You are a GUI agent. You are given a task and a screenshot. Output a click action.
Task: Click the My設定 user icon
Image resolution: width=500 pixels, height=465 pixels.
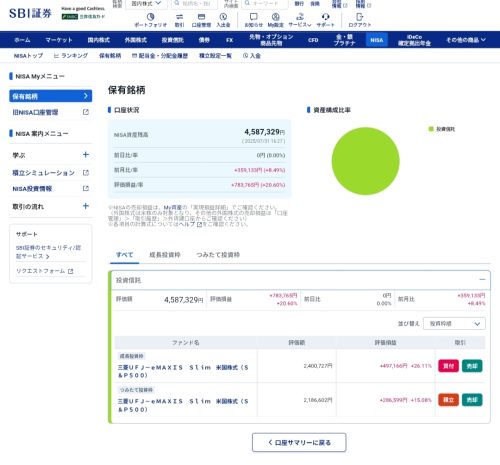pyautogui.click(x=275, y=17)
